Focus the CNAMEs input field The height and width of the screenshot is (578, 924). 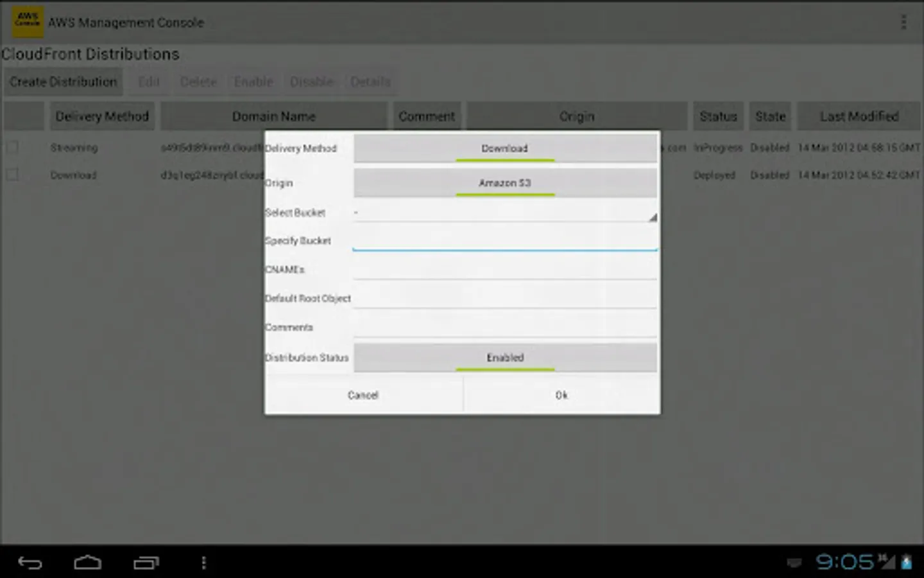pos(505,270)
